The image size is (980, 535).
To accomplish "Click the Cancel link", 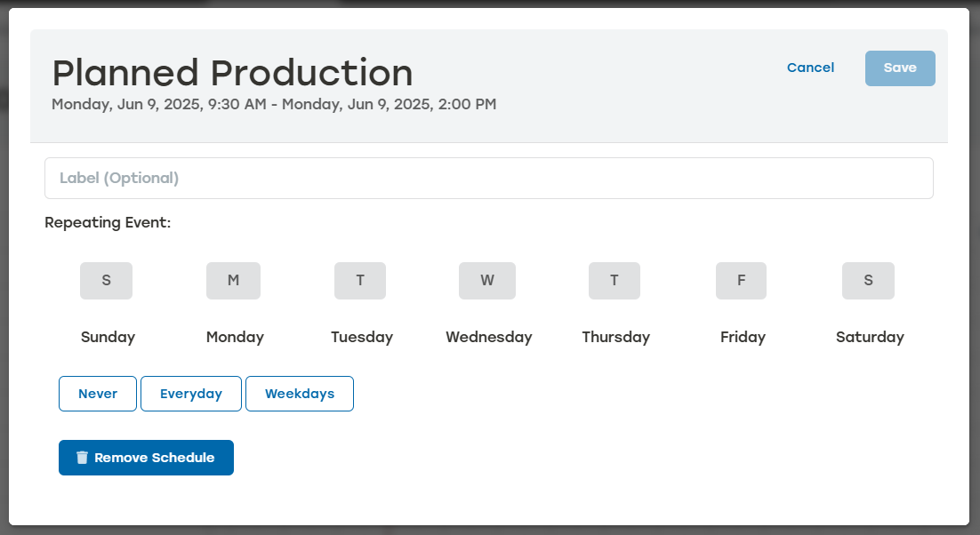I will tap(810, 68).
